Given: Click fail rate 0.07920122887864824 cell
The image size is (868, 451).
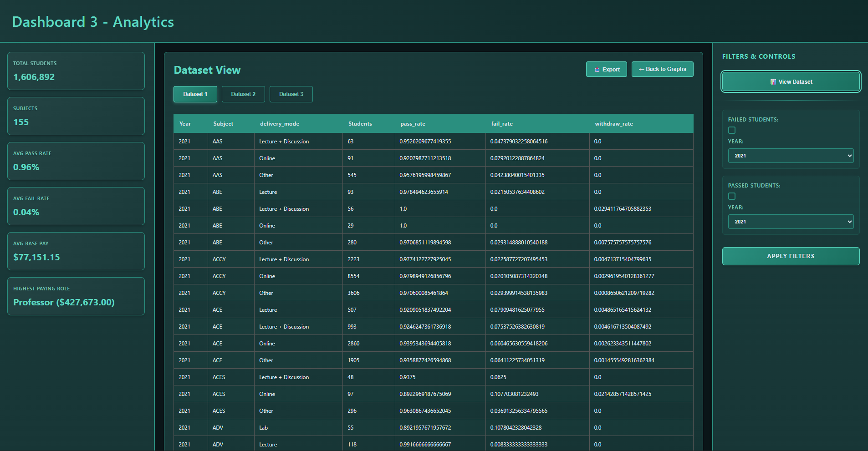Looking at the screenshot, I should (537, 158).
